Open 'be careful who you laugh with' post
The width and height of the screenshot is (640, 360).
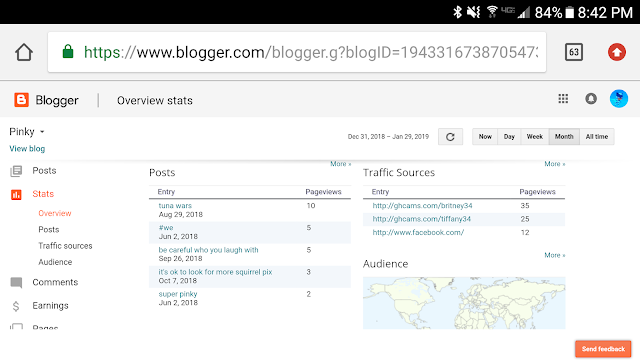(x=208, y=250)
